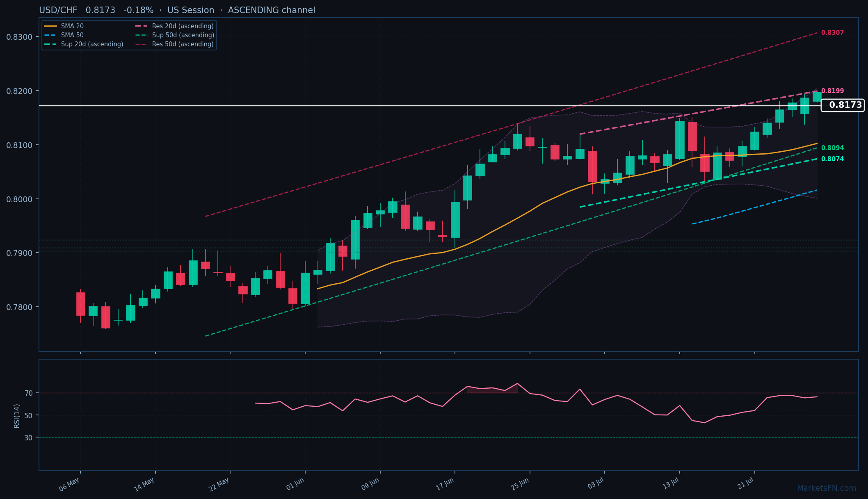
Task: Click the -0.18% change value in title
Action: 139,10
